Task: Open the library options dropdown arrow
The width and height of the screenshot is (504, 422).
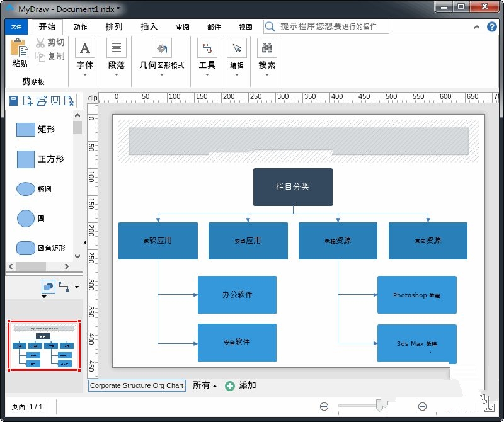Action: 77,286
